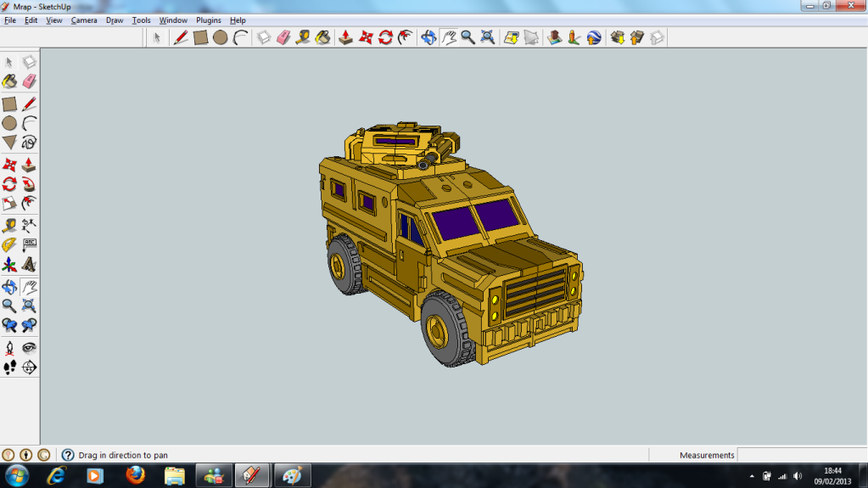Select the Protractor tool
The width and height of the screenshot is (868, 488).
click(x=9, y=244)
